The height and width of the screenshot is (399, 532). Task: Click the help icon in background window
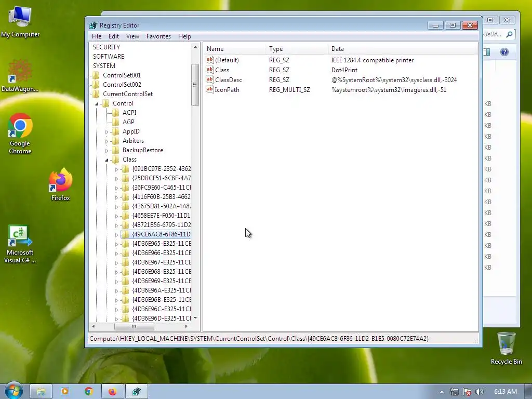[504, 52]
